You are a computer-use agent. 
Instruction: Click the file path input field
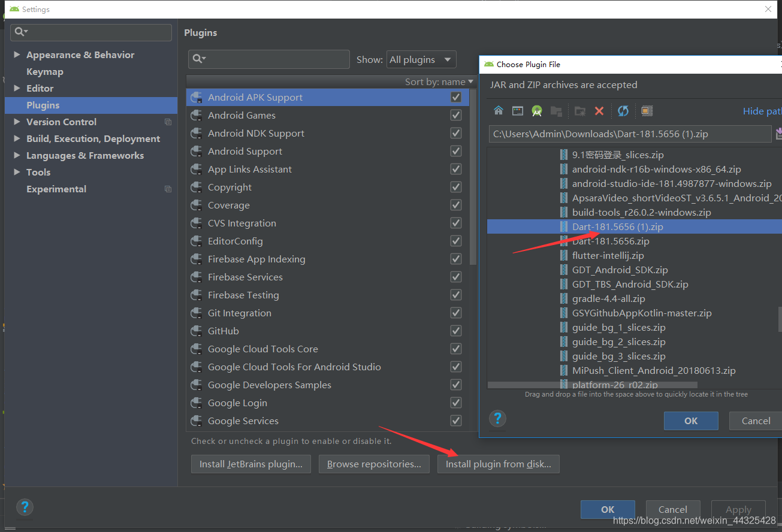tap(630, 134)
